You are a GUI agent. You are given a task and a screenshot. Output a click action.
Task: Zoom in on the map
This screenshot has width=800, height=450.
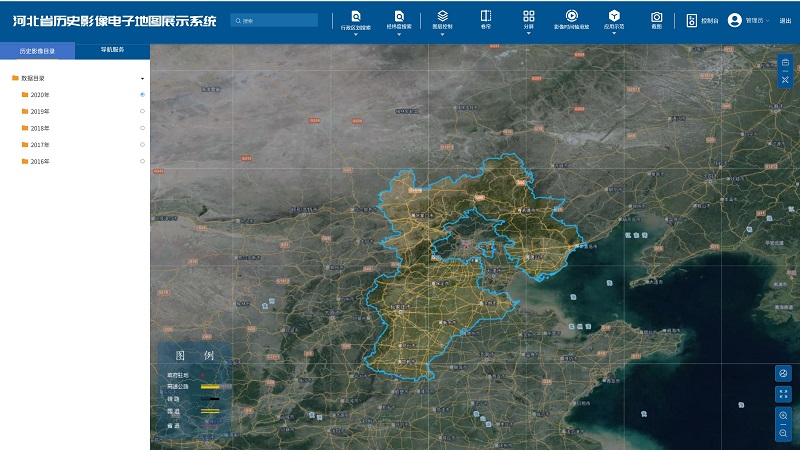click(x=783, y=415)
